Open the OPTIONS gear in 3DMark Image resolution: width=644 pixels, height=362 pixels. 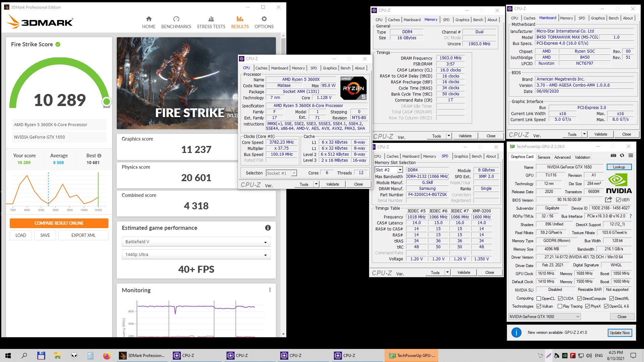click(264, 22)
